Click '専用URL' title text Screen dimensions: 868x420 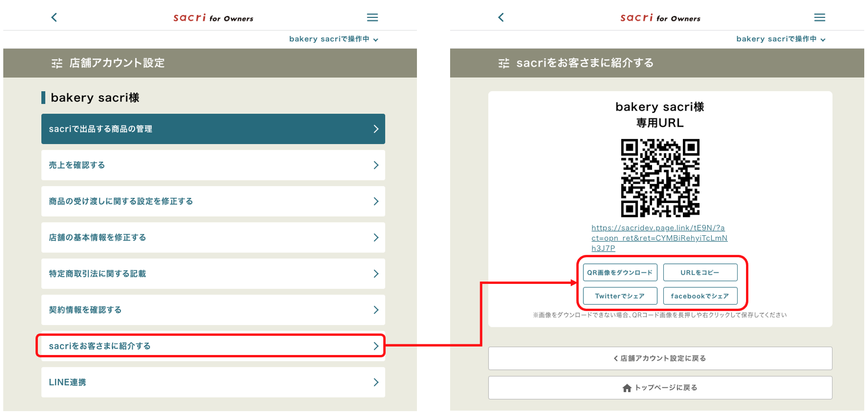coord(660,123)
